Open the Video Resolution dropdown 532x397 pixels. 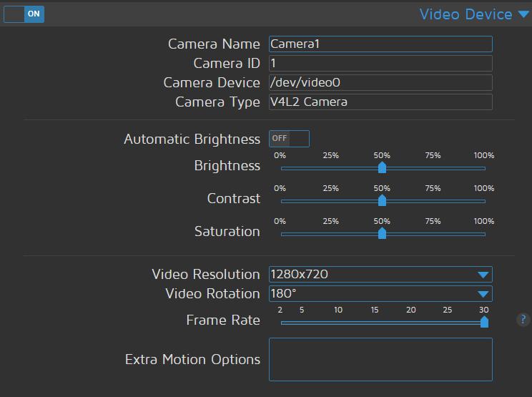coord(380,274)
